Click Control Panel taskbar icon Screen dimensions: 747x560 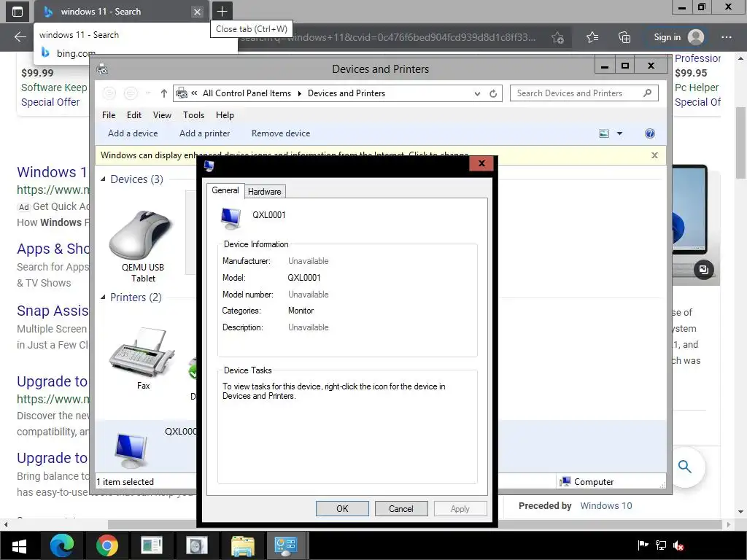tap(286, 545)
